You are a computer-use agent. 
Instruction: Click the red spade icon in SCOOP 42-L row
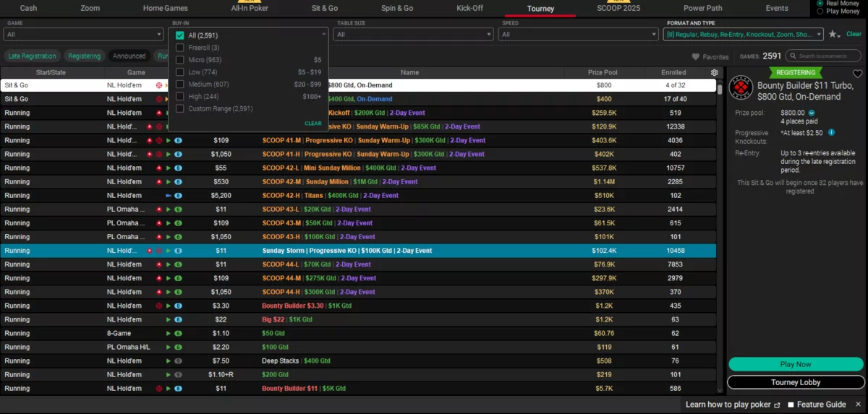click(159, 168)
